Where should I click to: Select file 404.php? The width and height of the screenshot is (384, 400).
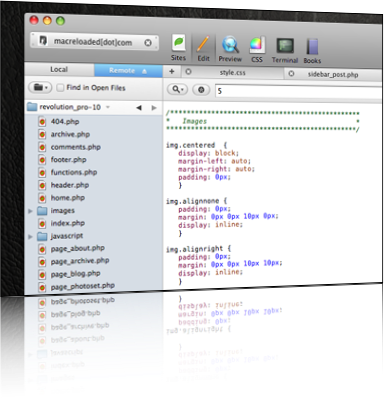coord(65,122)
